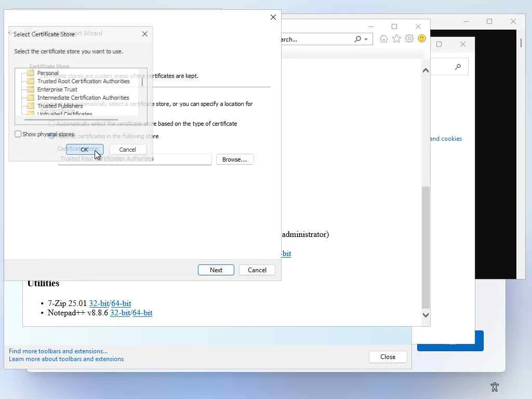Open Learn more about toolbars and extensions
The height and width of the screenshot is (399, 532).
[x=66, y=359]
